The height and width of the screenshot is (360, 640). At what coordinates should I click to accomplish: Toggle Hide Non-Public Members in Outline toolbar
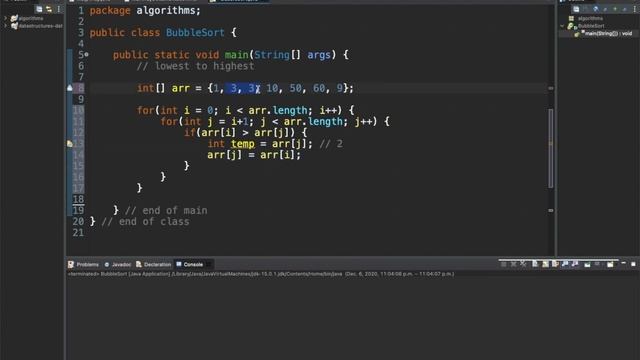[615, 9]
